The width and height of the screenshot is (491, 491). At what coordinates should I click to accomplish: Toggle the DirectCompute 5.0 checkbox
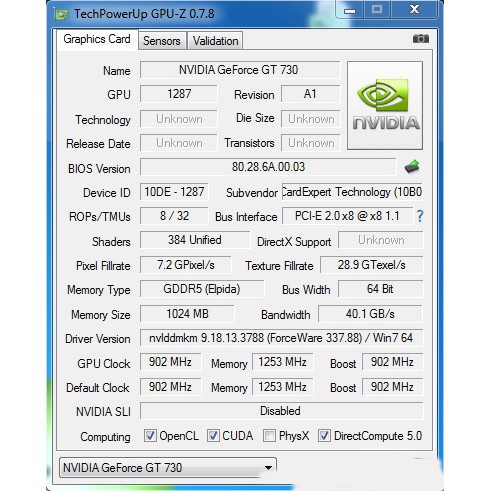pos(324,436)
